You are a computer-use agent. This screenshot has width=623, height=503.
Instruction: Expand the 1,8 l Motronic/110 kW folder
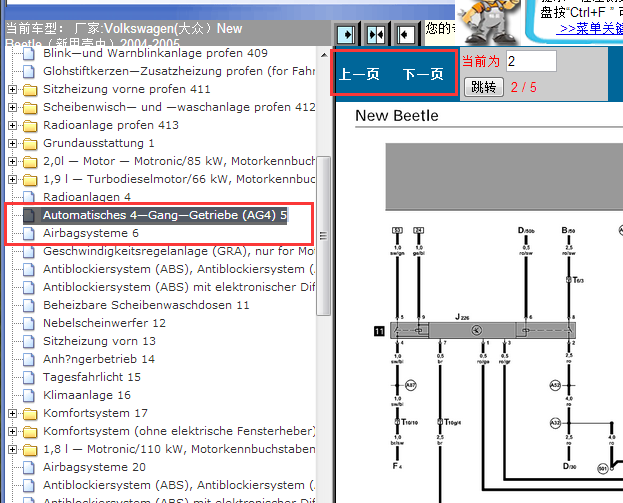(12, 449)
